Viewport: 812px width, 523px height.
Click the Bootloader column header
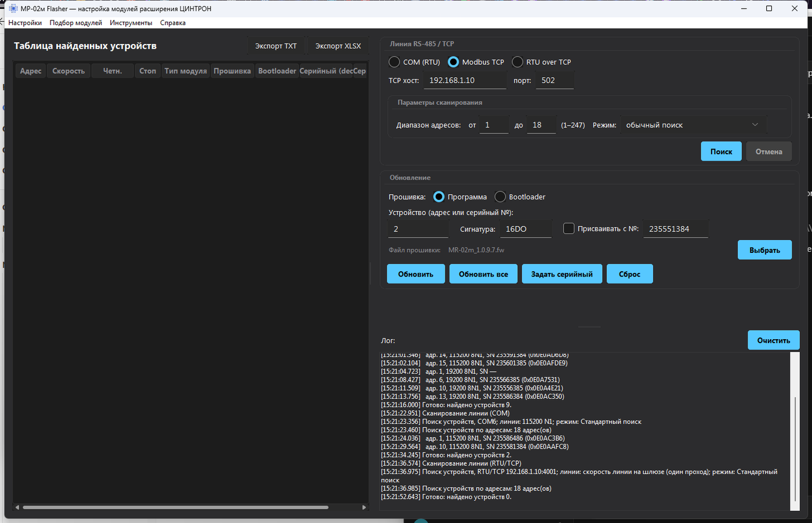click(x=277, y=71)
